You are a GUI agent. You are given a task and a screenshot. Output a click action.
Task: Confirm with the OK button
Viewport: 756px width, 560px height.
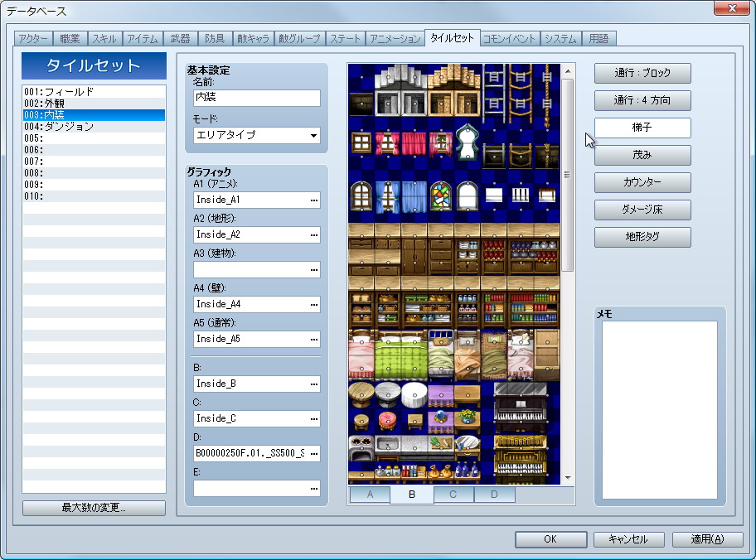coord(550,539)
